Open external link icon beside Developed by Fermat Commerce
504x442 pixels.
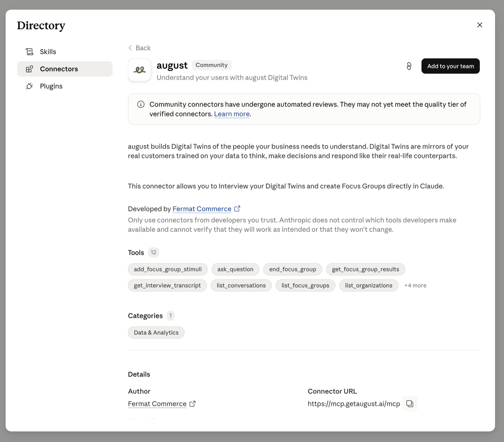(237, 209)
